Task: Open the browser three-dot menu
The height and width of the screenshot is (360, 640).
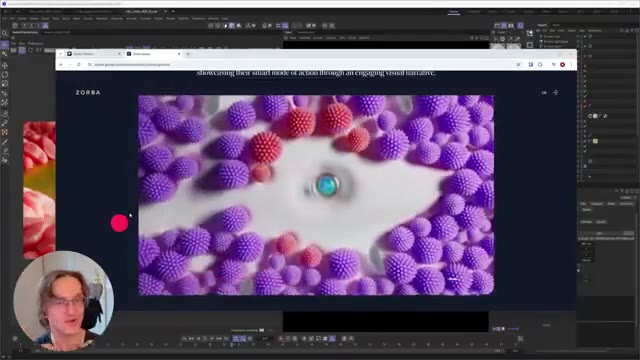Action: click(x=571, y=64)
